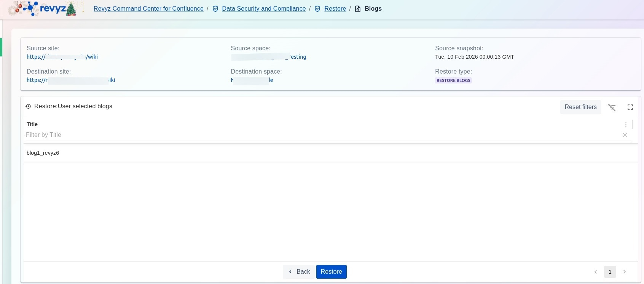This screenshot has width=644, height=284.
Task: Select the blog1_revyz6 row
Action: 43,153
